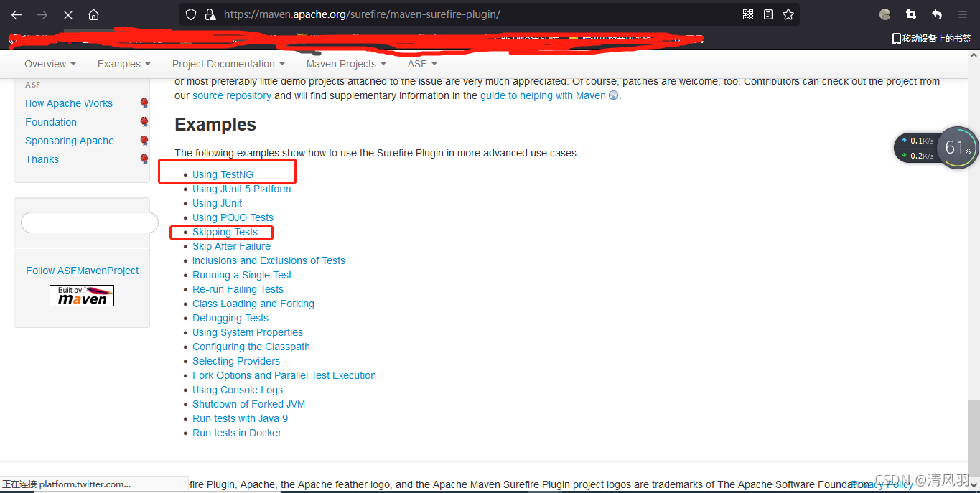Bookmark this page with the star icon
This screenshot has width=980, height=493.
tap(788, 14)
